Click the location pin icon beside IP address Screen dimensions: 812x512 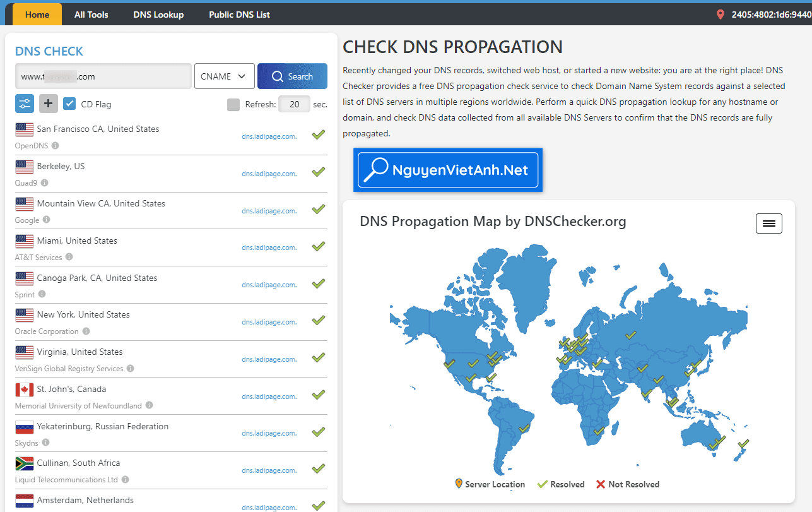pyautogui.click(x=721, y=15)
